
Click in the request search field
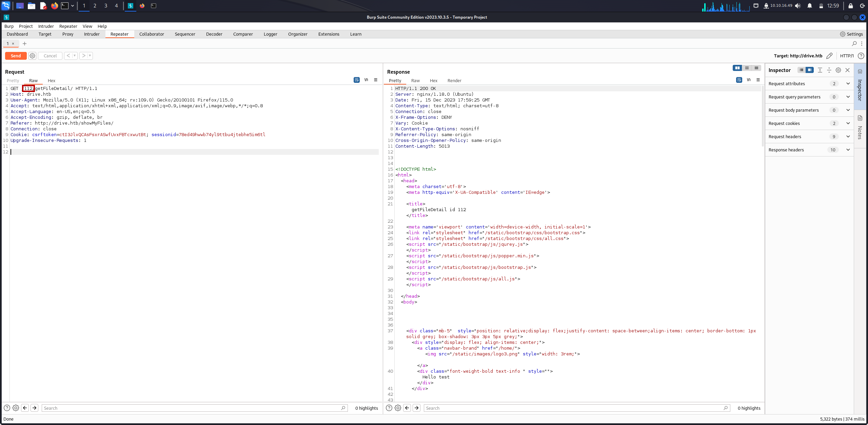(x=194, y=408)
